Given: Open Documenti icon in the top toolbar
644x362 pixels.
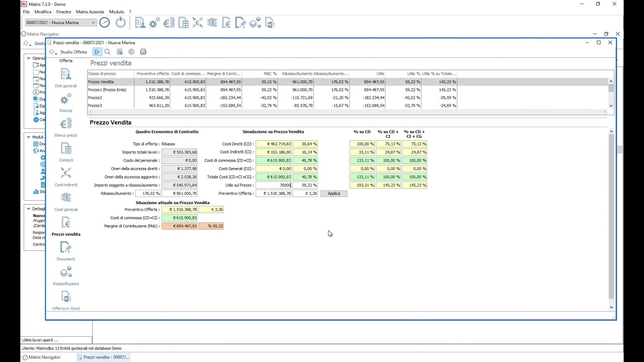Looking at the screenshot, I should tap(241, 23).
